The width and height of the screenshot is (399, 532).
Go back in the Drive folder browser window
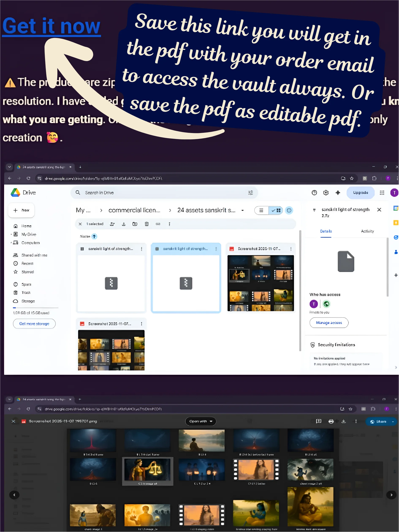[x=10, y=178]
